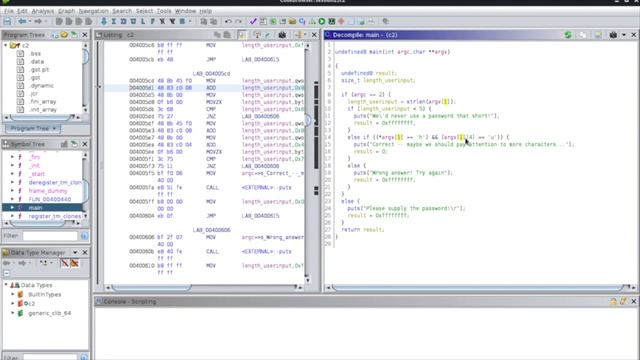Toggle the highlighted icon in the Listing header
The image size is (640, 360).
pyautogui.click(x=242, y=35)
